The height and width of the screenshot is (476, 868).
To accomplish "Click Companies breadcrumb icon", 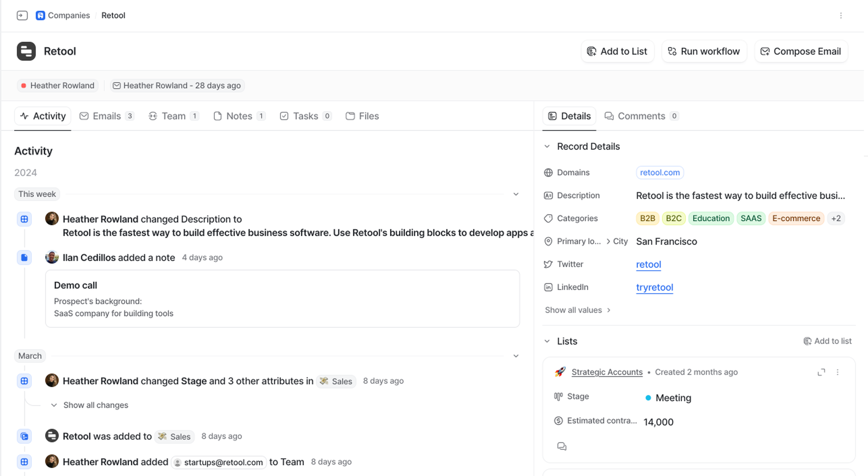I will coord(40,16).
